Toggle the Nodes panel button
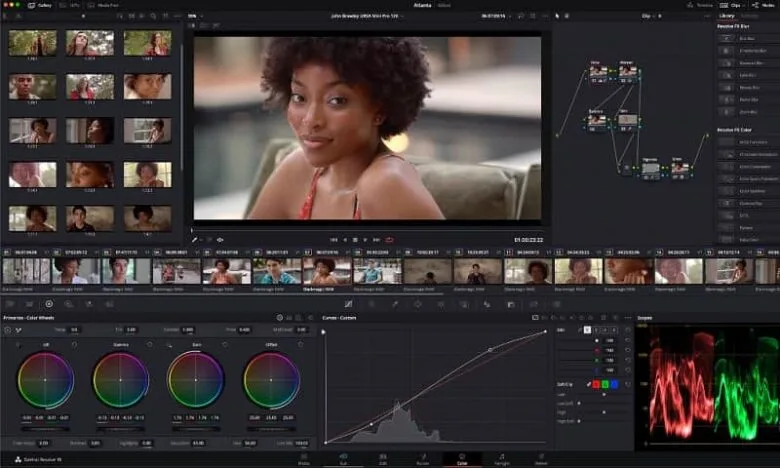Viewport: 780px width, 468px height. tap(763, 5)
